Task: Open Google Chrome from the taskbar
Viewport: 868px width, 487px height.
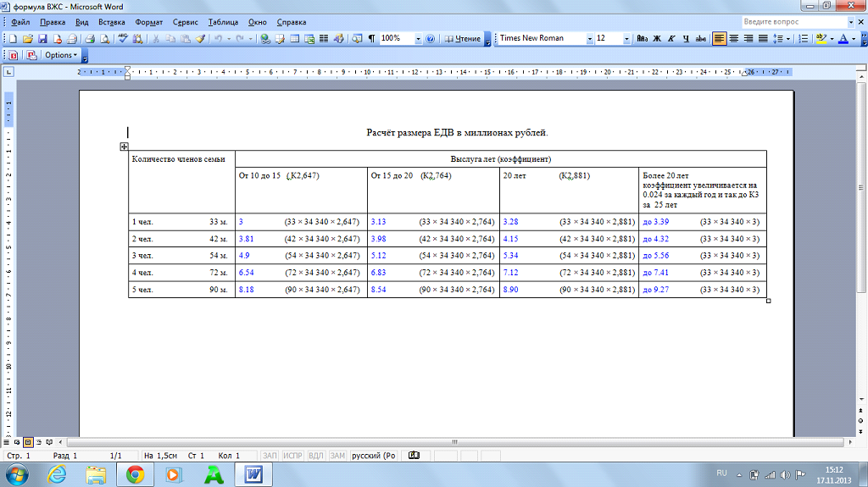Action: pos(135,474)
